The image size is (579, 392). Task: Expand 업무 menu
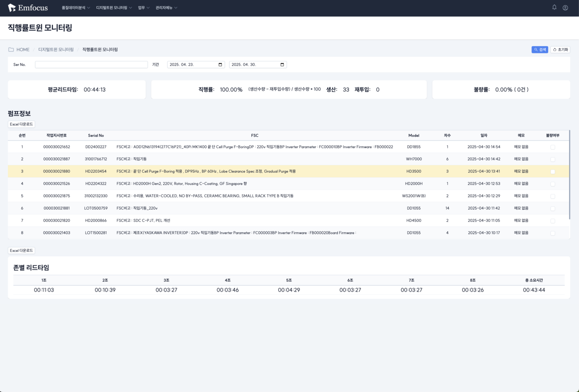(144, 8)
